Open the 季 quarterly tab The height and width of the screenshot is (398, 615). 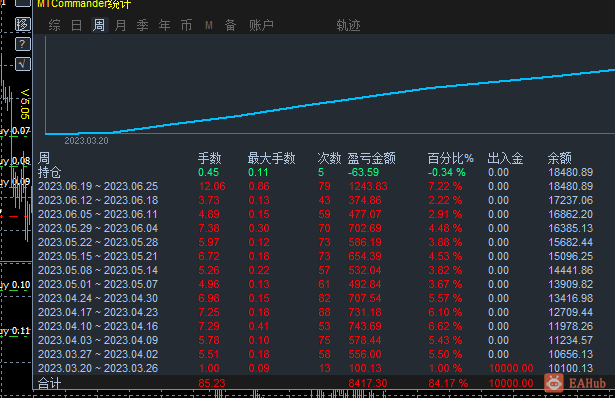[x=142, y=25]
